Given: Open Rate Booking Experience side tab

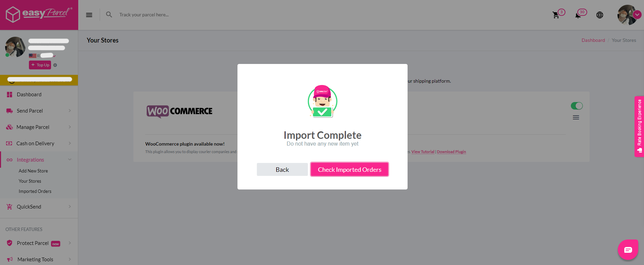Looking at the screenshot, I should pyautogui.click(x=639, y=127).
